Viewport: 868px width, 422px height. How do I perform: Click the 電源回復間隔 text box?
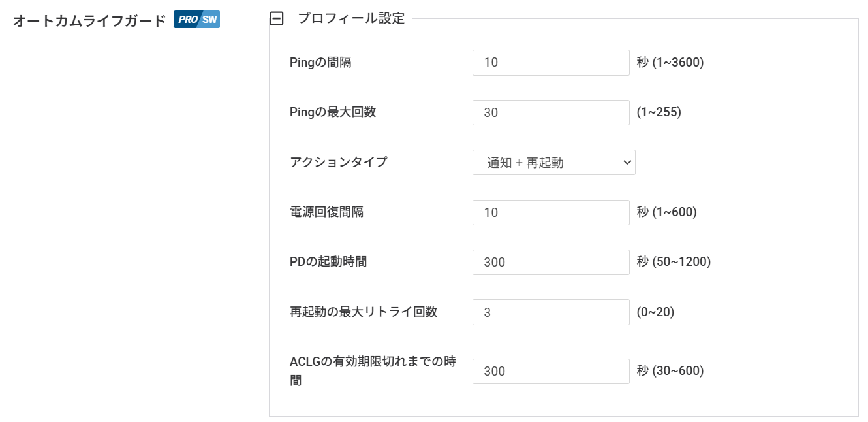click(x=551, y=212)
